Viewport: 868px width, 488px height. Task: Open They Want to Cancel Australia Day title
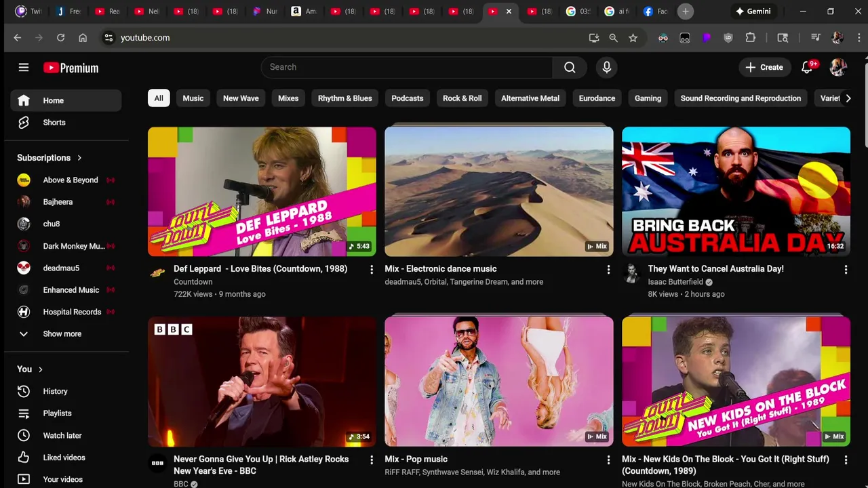715,269
